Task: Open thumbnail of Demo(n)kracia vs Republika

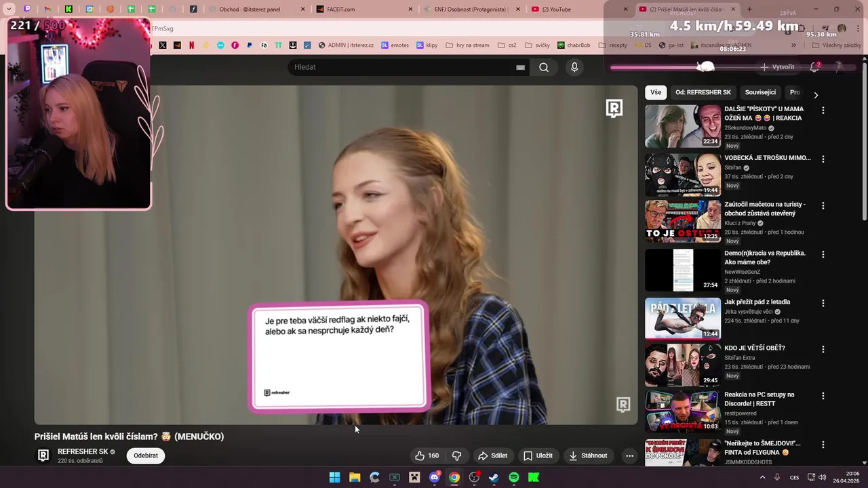Action: pyautogui.click(x=683, y=270)
